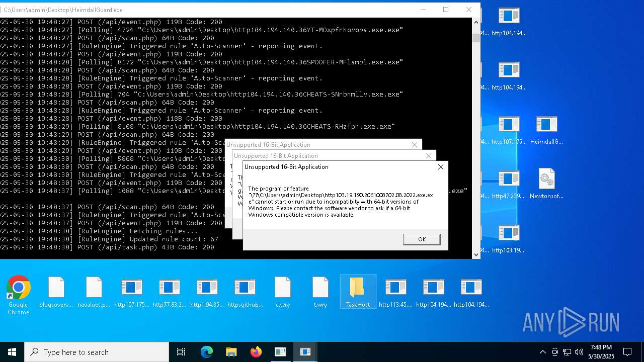Open the Windows Start menu
Image resolution: width=644 pixels, height=362 pixels.
click(x=12, y=352)
